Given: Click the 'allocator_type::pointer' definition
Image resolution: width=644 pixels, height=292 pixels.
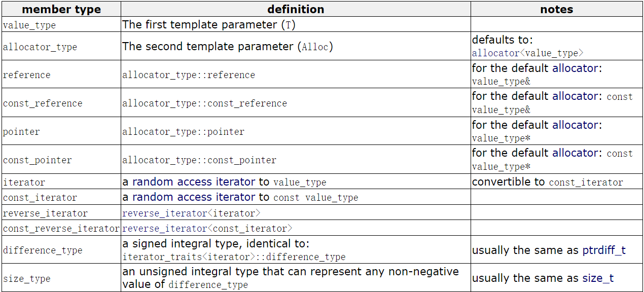Looking at the screenshot, I should [183, 132].
